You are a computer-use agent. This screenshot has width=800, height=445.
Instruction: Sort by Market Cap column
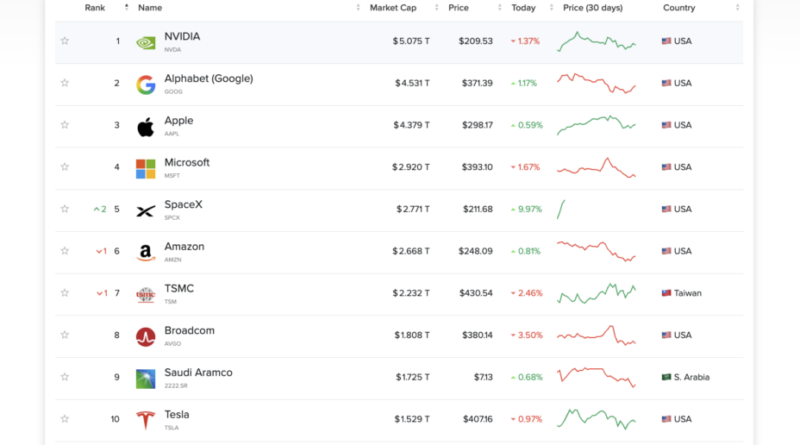(393, 8)
